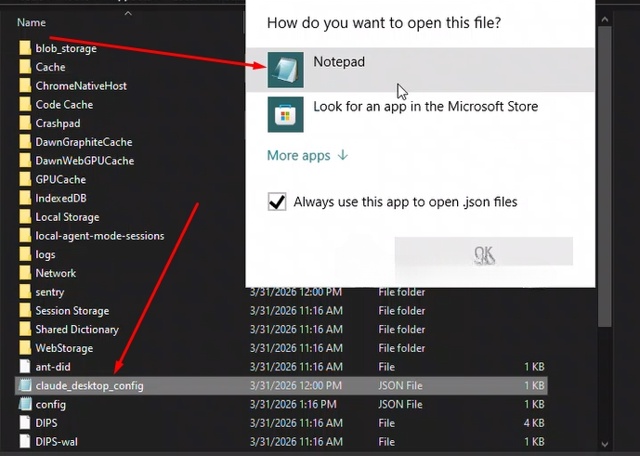Select the DawnGraphiteCache name
Screen dimensions: 640x456
click(x=84, y=142)
